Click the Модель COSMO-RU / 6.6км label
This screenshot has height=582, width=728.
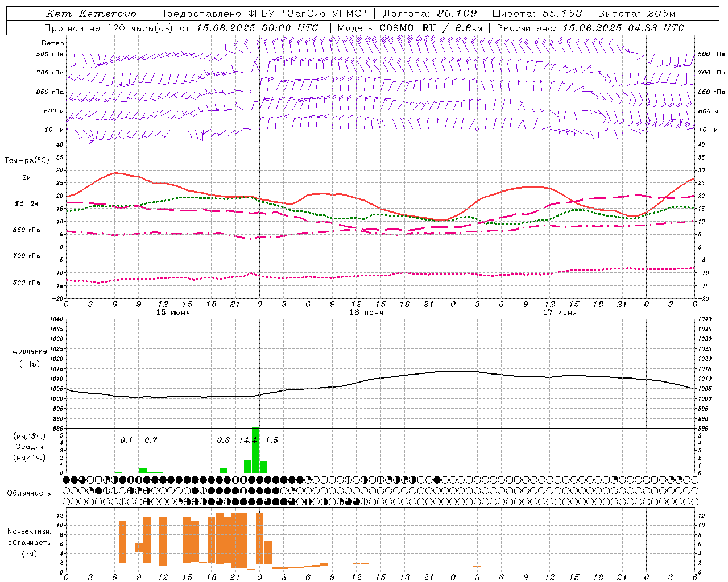pos(410,28)
